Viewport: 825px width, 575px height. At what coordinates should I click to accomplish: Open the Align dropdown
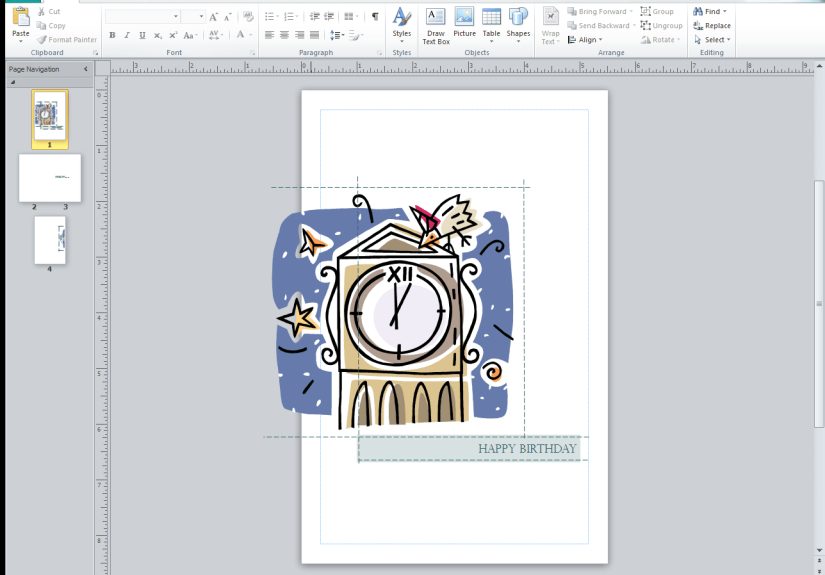pyautogui.click(x=585, y=39)
